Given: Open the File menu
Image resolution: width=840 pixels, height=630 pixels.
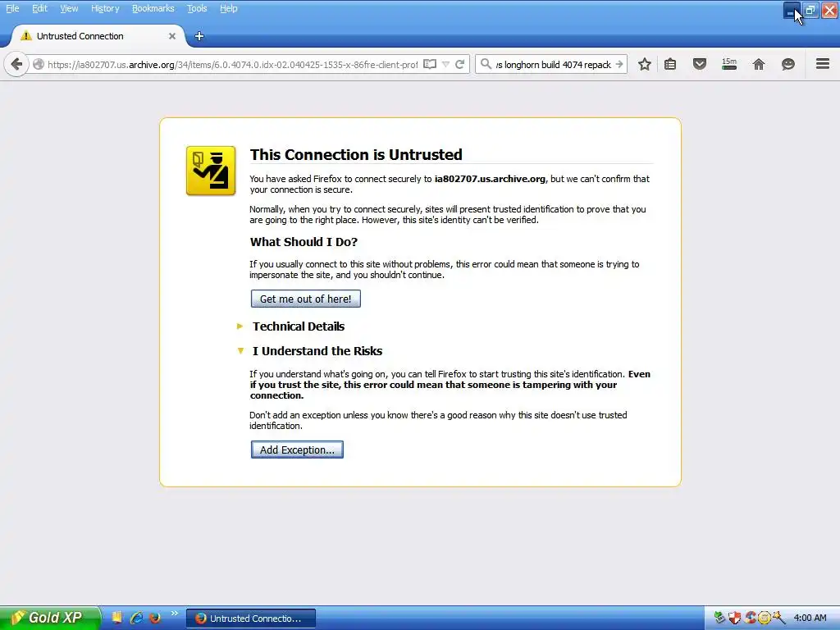Looking at the screenshot, I should (x=12, y=8).
